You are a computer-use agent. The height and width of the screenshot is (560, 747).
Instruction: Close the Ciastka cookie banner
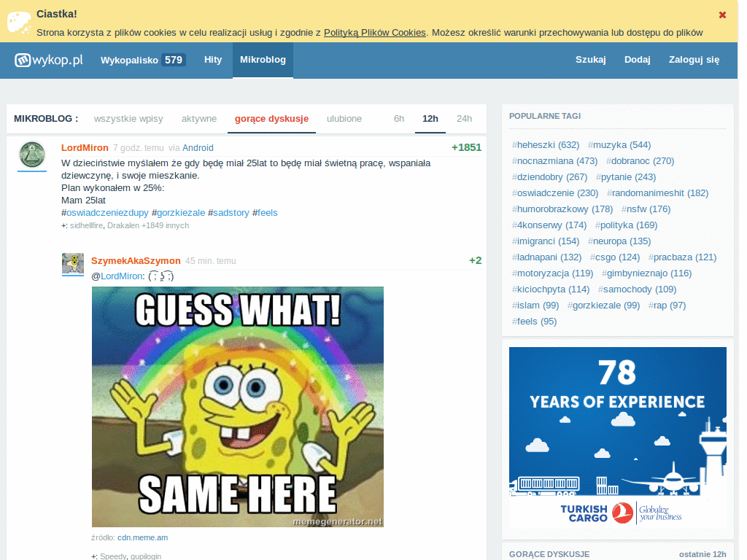(x=722, y=15)
